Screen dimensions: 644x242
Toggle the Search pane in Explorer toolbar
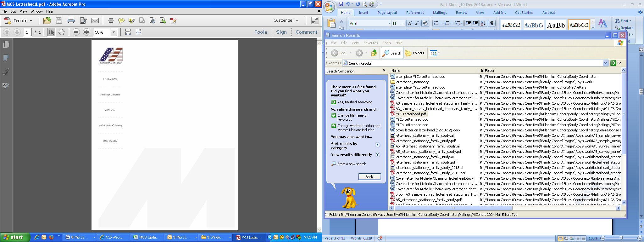(x=392, y=53)
